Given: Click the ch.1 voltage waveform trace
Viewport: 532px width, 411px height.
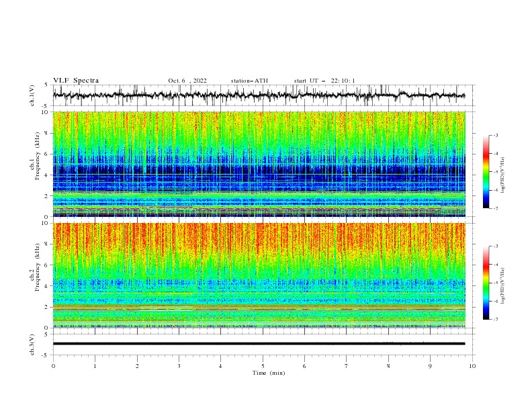Looking at the screenshot, I should click(x=259, y=95).
